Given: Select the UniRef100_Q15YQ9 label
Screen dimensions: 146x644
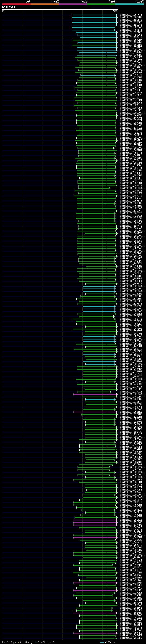Looking at the screenshot, I should (x=131, y=583).
